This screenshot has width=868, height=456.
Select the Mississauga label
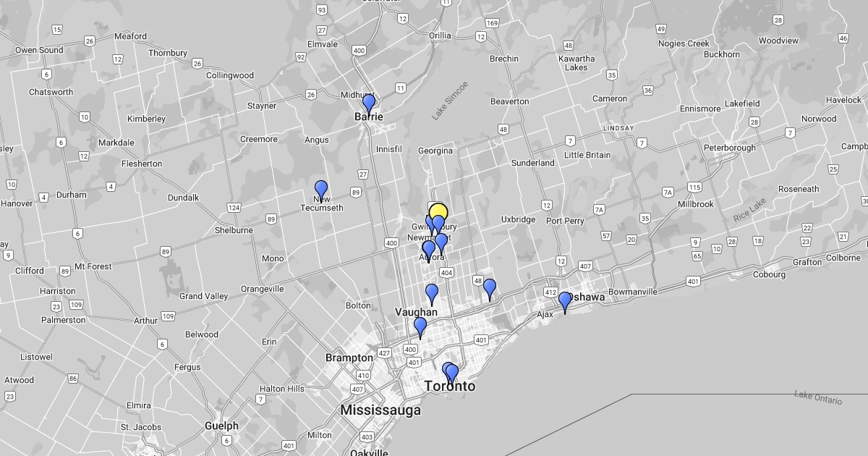click(380, 410)
